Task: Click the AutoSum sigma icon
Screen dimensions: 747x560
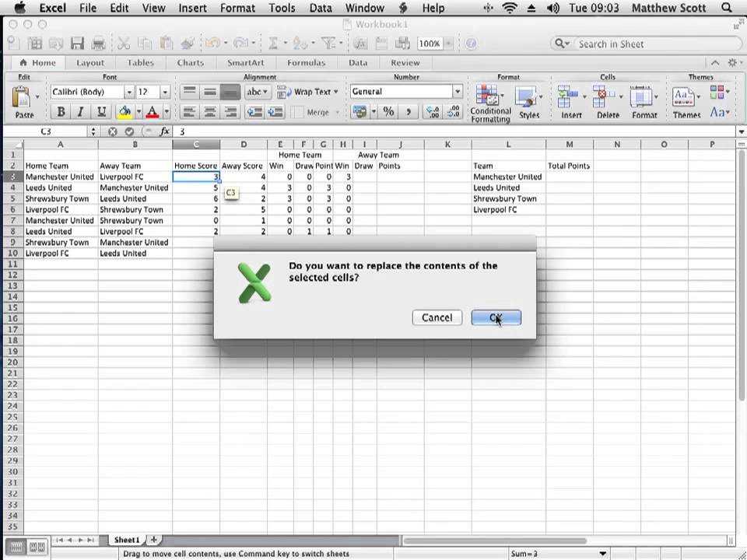Action: (x=274, y=44)
